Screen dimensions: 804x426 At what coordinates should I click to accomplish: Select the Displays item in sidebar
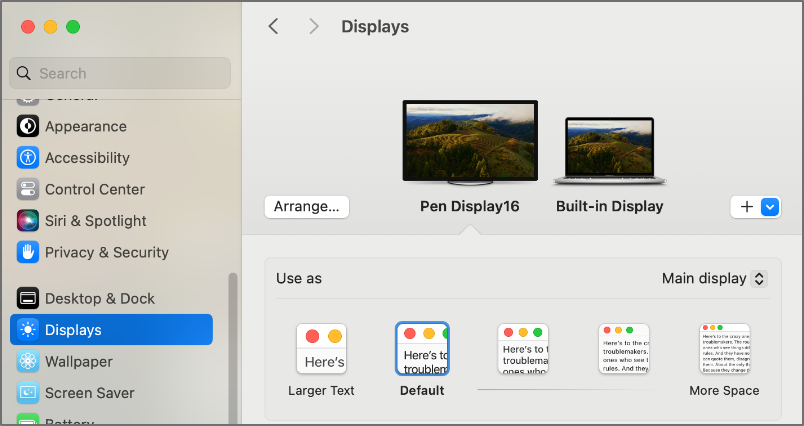pos(111,330)
